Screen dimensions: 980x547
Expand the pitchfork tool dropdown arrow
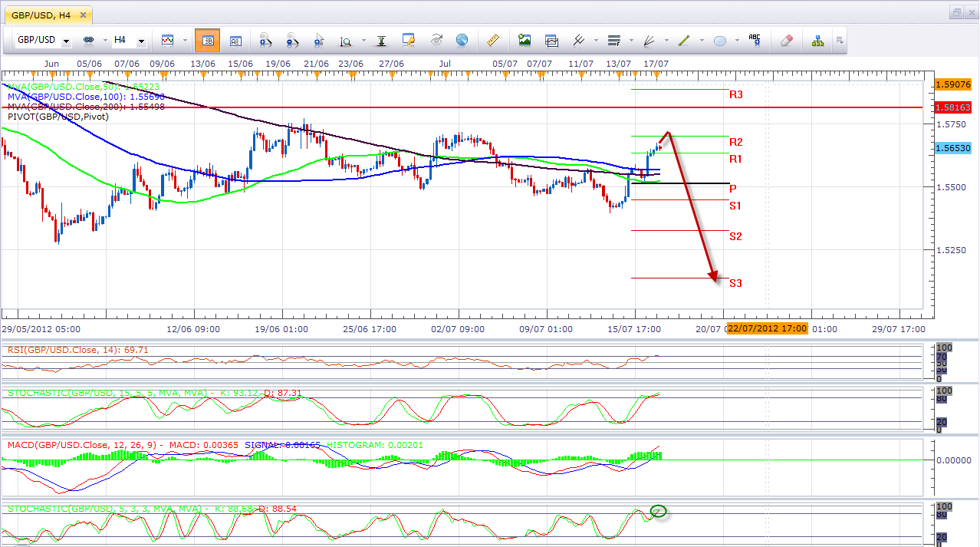point(594,41)
